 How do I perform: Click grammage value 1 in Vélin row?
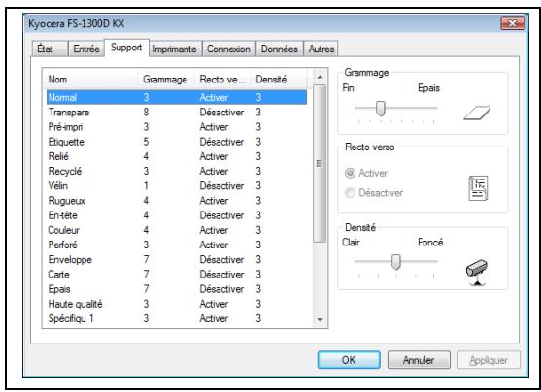(x=146, y=186)
